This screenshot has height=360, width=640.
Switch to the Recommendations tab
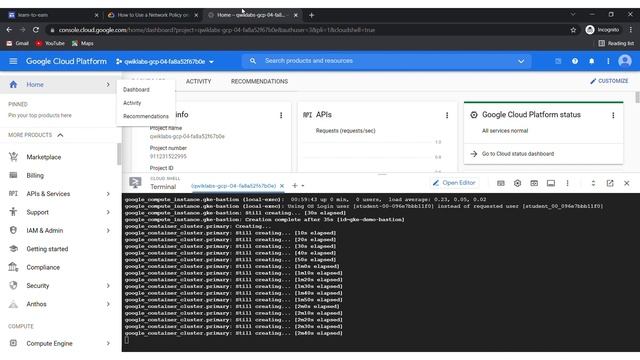click(259, 82)
